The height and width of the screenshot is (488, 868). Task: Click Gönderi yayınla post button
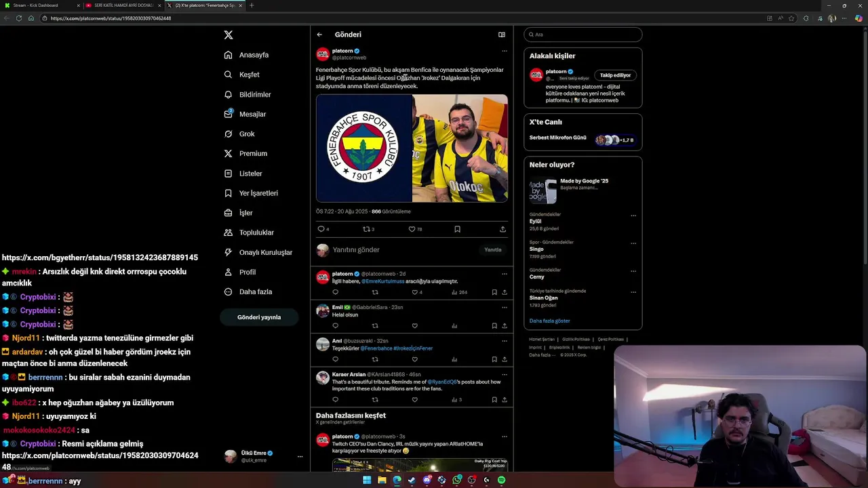click(259, 317)
